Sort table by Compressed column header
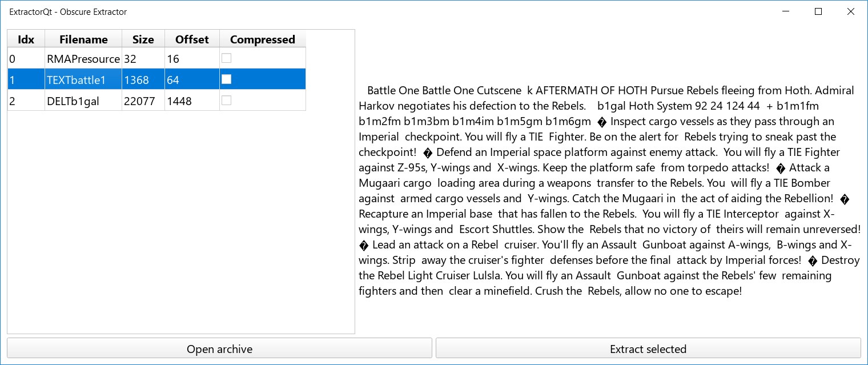 pyautogui.click(x=263, y=39)
